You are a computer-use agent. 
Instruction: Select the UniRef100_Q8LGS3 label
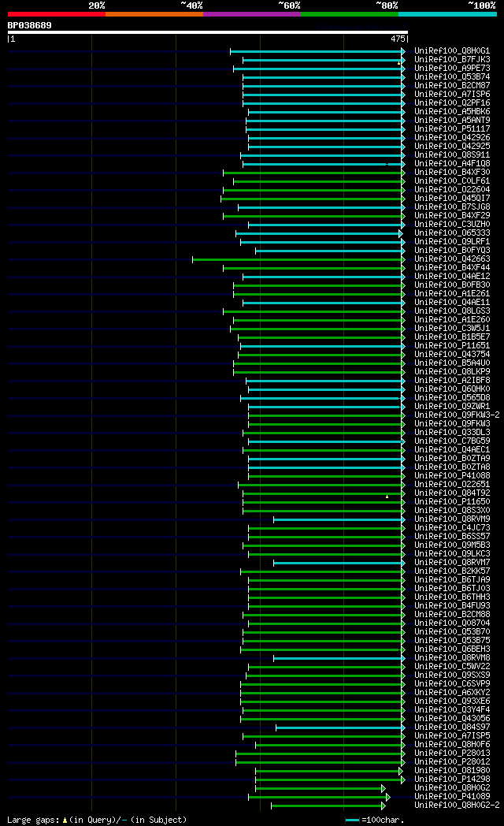pos(452,311)
